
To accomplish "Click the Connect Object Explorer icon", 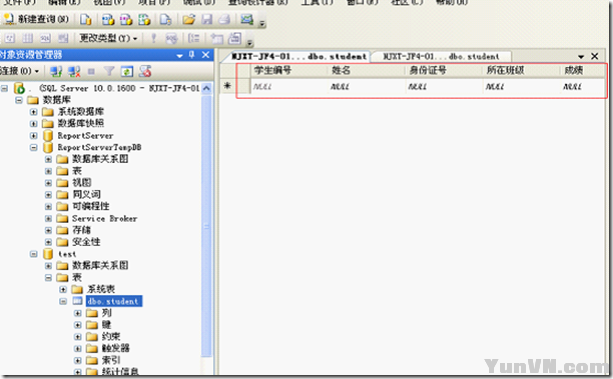I will [x=56, y=71].
